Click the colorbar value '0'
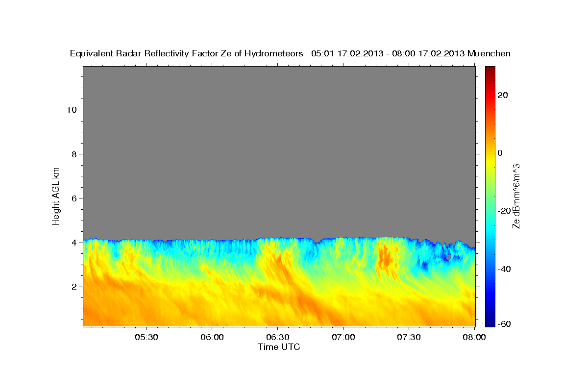Viewport: 588px width, 392px height. tap(500, 153)
